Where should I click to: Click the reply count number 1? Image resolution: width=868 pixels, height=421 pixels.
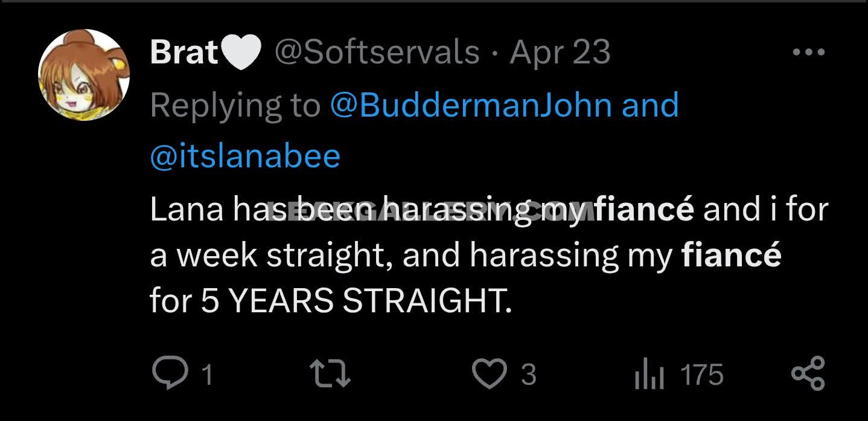(206, 374)
